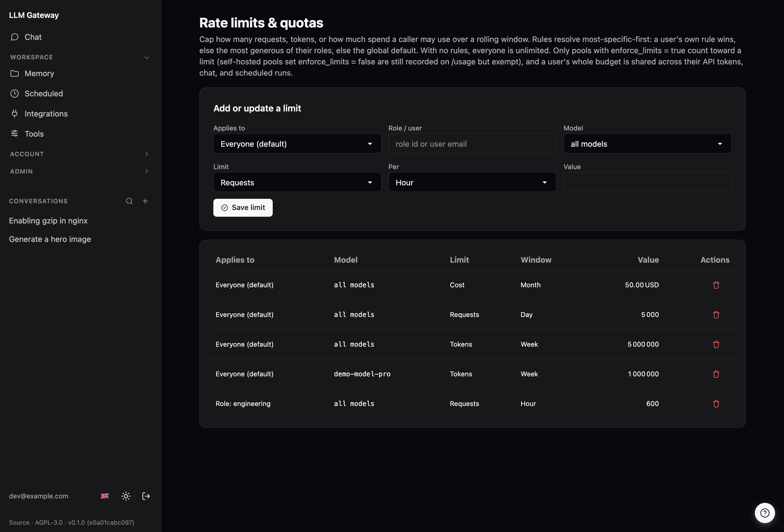Click the Value table column header
Screen dimensions: 784x532
[648, 260]
